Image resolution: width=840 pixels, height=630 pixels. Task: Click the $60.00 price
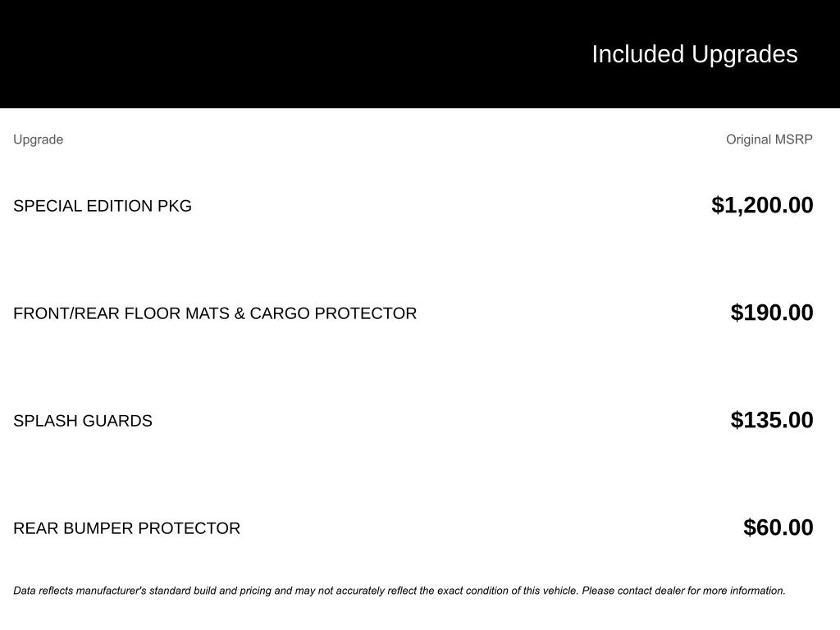tap(778, 527)
